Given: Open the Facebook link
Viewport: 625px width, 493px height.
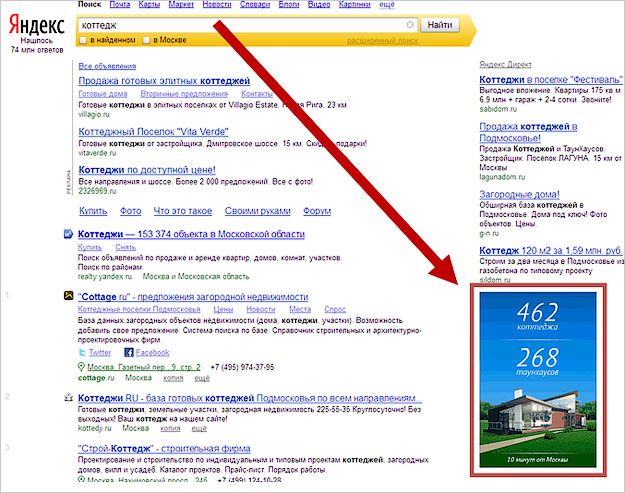Looking at the screenshot, I should [153, 353].
